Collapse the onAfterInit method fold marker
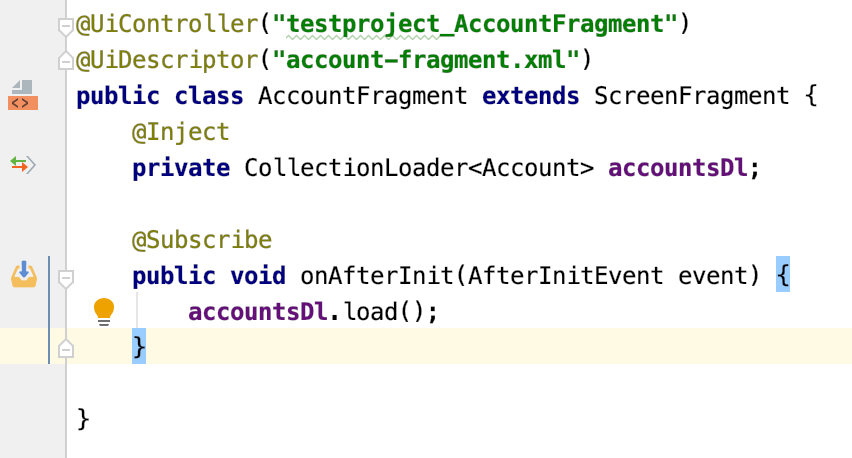Viewport: 852px width, 458px height. (x=66, y=277)
